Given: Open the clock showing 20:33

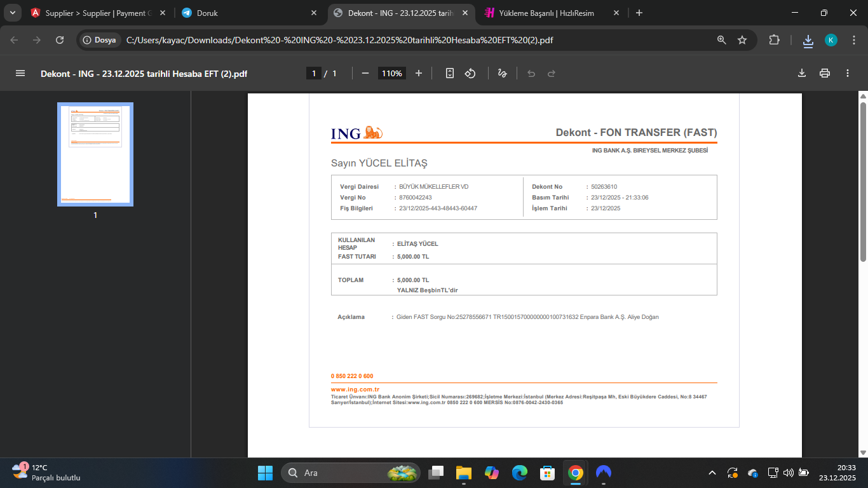Looking at the screenshot, I should coord(837,473).
